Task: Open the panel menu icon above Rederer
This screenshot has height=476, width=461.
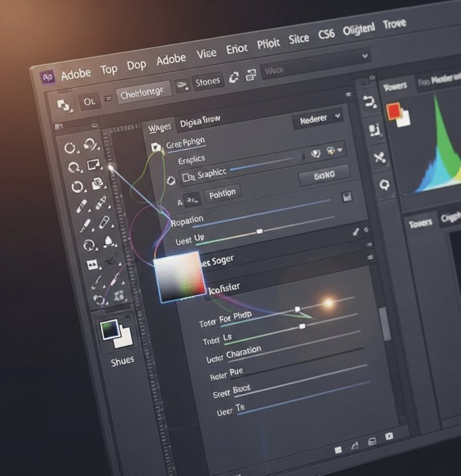Action: click(348, 95)
